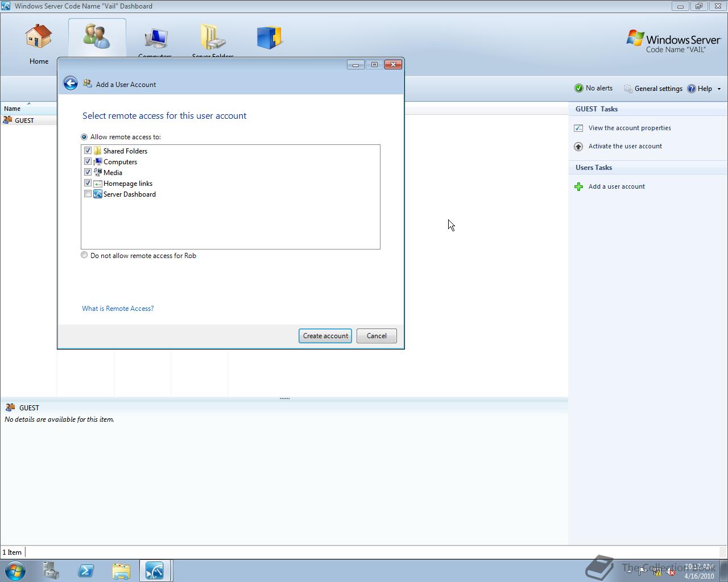Click the GUEST user icon in list
The image size is (728, 582).
coord(7,120)
